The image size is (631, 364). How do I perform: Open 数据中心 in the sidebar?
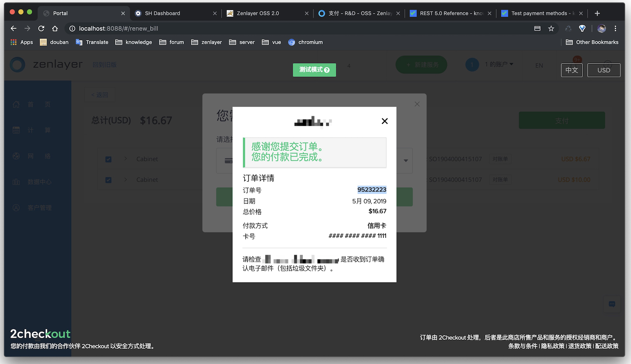tap(32, 182)
